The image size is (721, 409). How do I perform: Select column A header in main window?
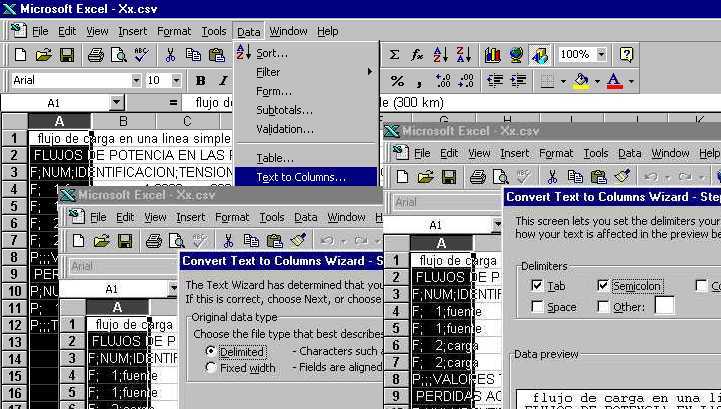[59, 121]
